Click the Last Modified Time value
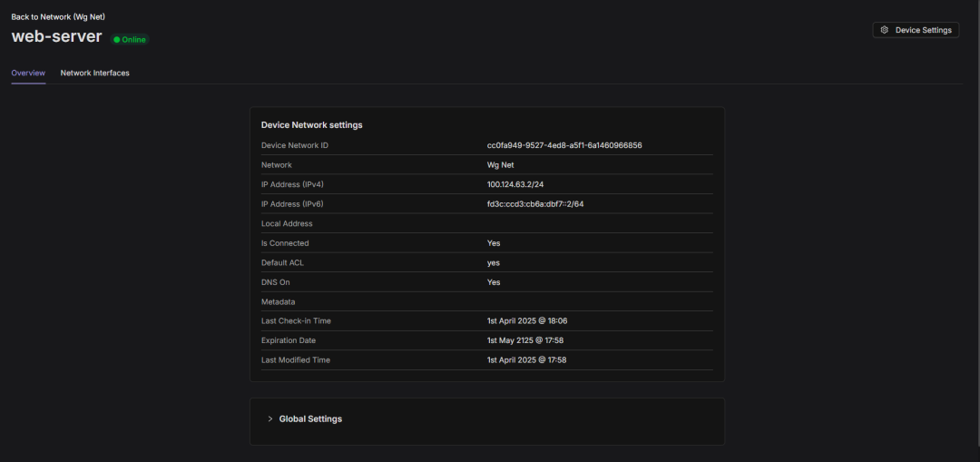 coord(527,360)
